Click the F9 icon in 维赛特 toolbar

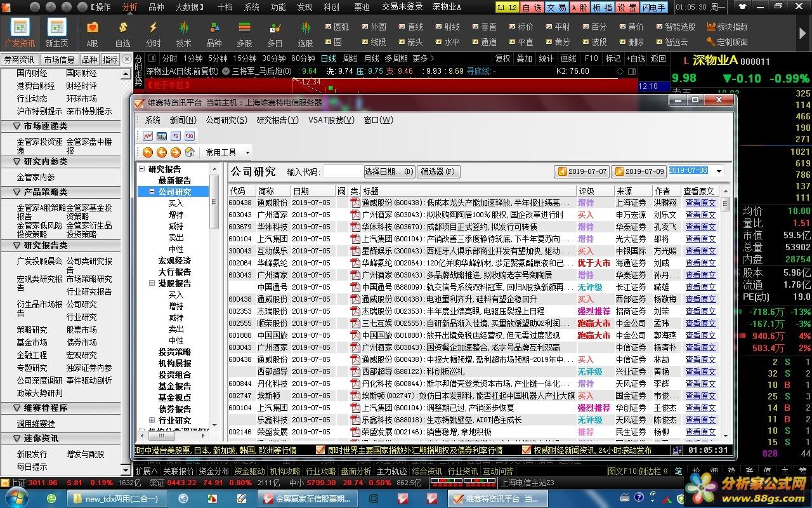[x=176, y=136]
